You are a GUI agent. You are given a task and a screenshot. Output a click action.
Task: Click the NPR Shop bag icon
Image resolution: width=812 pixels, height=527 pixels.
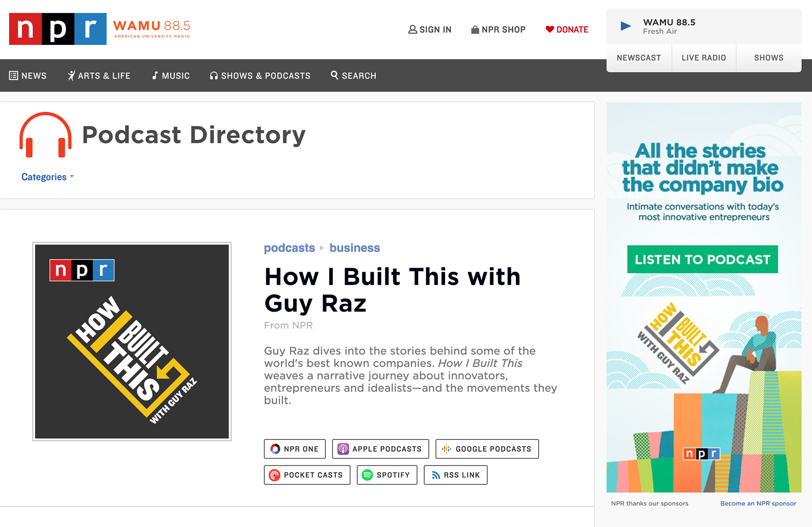[475, 30]
